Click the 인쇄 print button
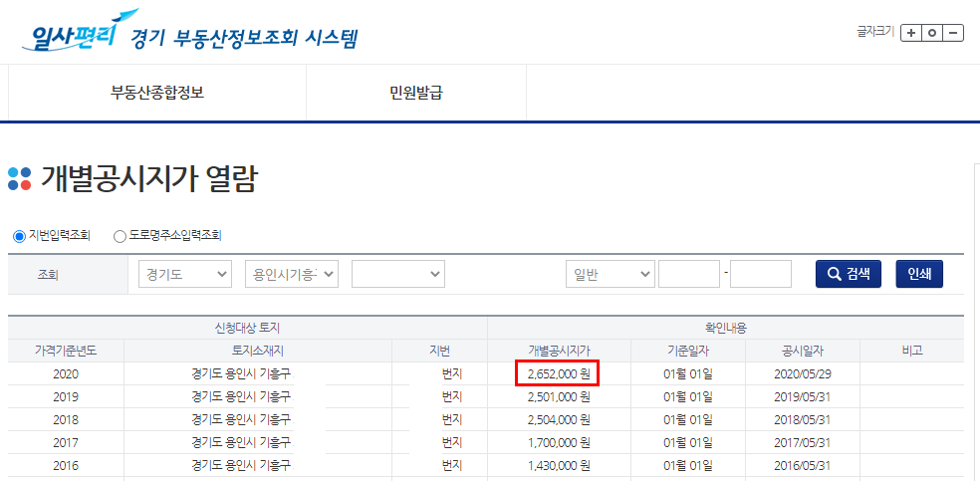The width and height of the screenshot is (980, 481). pyautogui.click(x=919, y=274)
